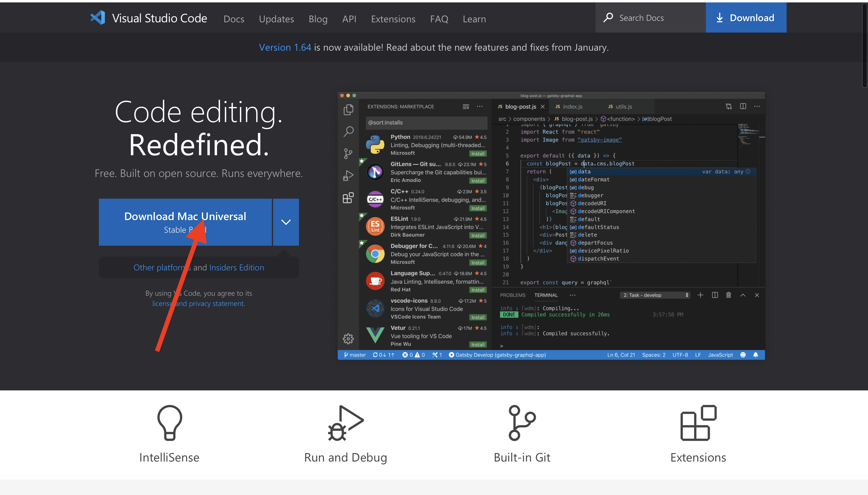Open the Docs menu item
This screenshot has height=495, width=868.
[x=234, y=19]
